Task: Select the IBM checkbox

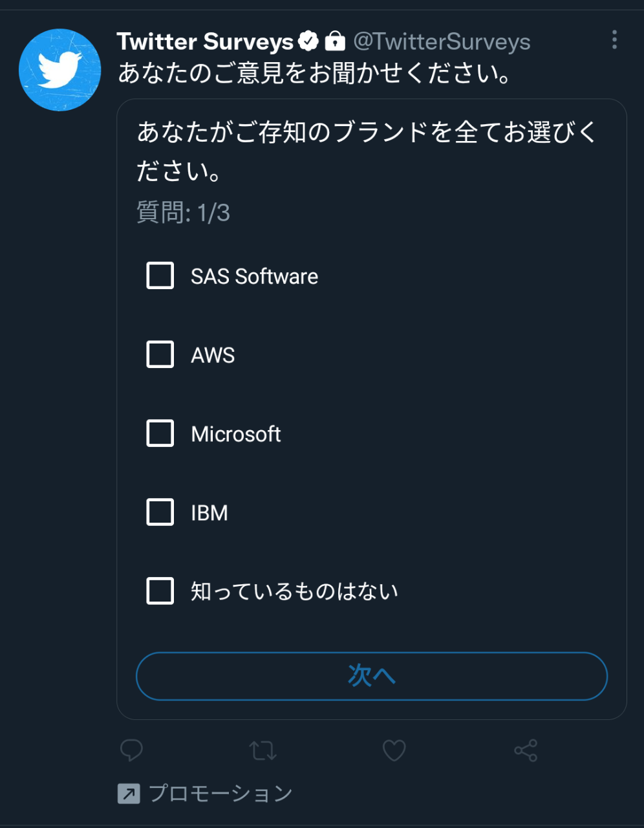Action: 160,512
